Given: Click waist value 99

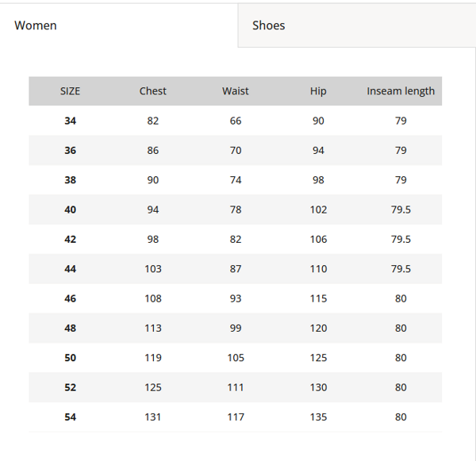Looking at the screenshot, I should [x=236, y=328].
